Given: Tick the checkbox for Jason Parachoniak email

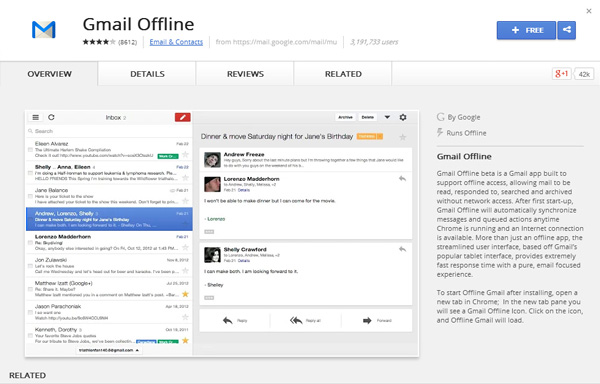Looking at the screenshot, I should tap(30, 312).
